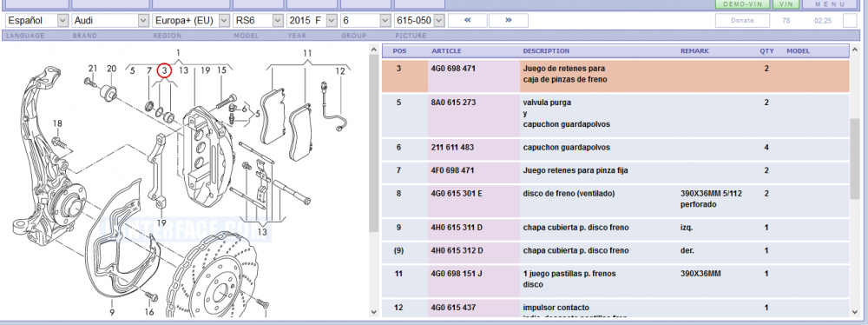The image size is (868, 325).
Task: Expand the Picture dropdown 615-050
Action: (419, 21)
